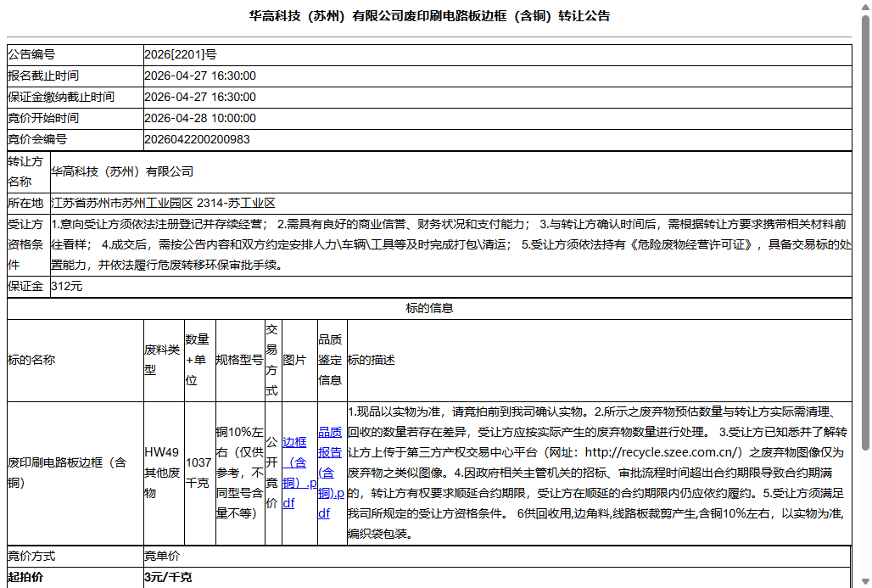Image resolution: width=872 pixels, height=588 pixels.
Task: Click the deposit amount 312元
Action: click(67, 287)
